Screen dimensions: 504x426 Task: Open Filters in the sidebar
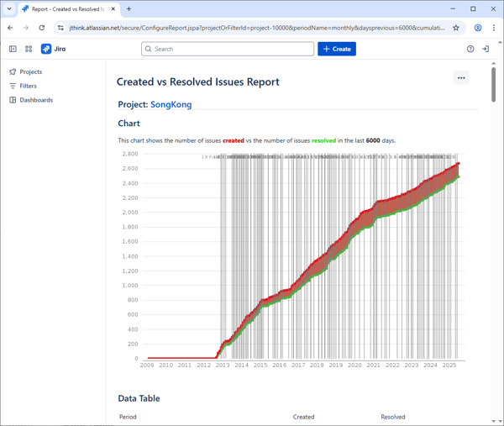tap(28, 86)
